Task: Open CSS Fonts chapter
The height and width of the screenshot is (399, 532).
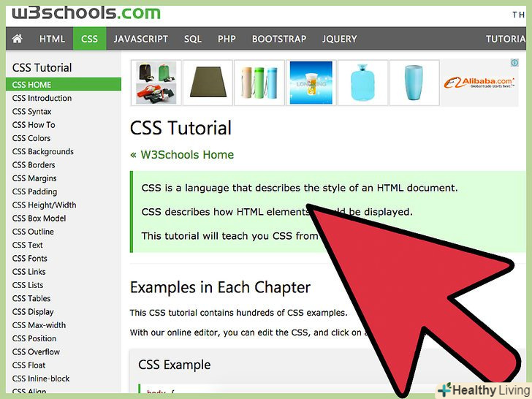Action: point(29,258)
